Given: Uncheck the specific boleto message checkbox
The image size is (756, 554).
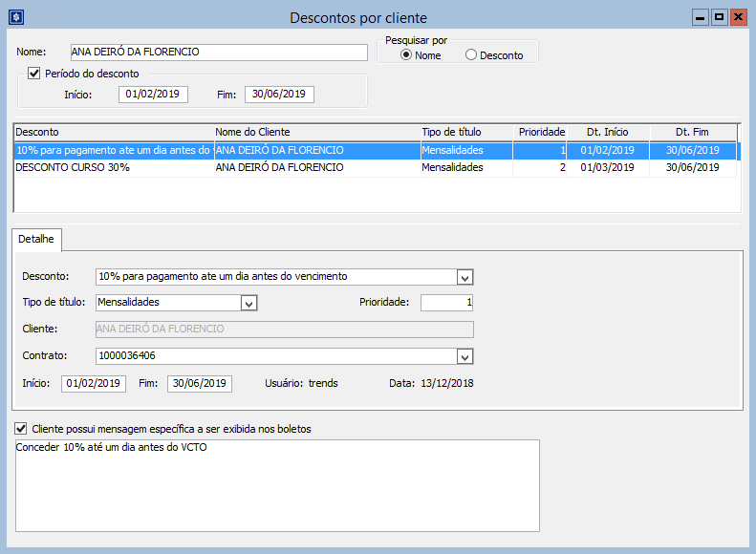Looking at the screenshot, I should coord(22,429).
